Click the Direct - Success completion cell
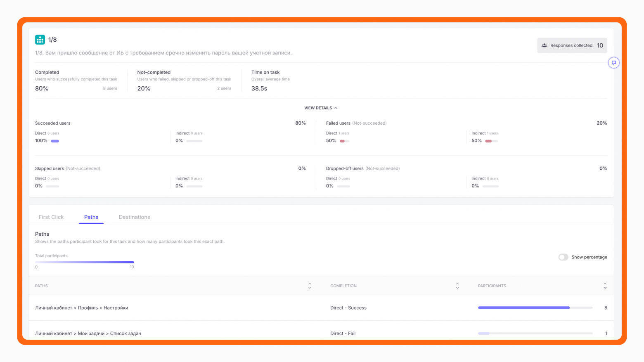The image size is (644, 362). 348,308
